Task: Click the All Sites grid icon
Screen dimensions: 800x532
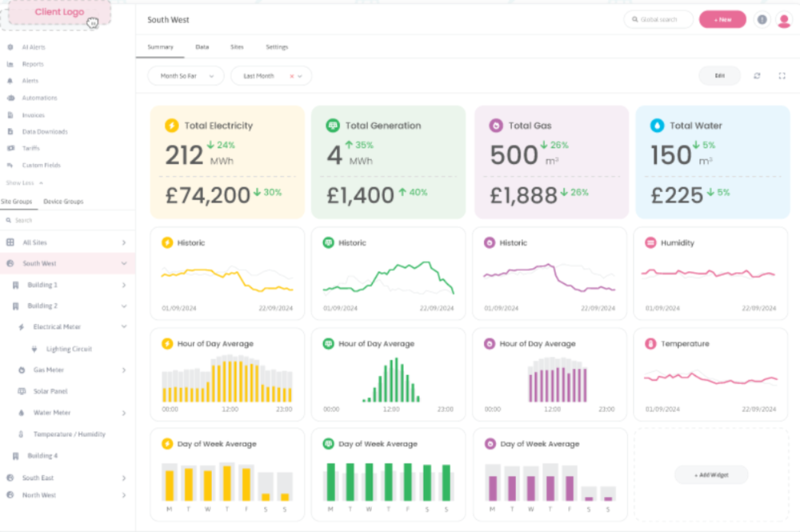Action: click(x=10, y=242)
